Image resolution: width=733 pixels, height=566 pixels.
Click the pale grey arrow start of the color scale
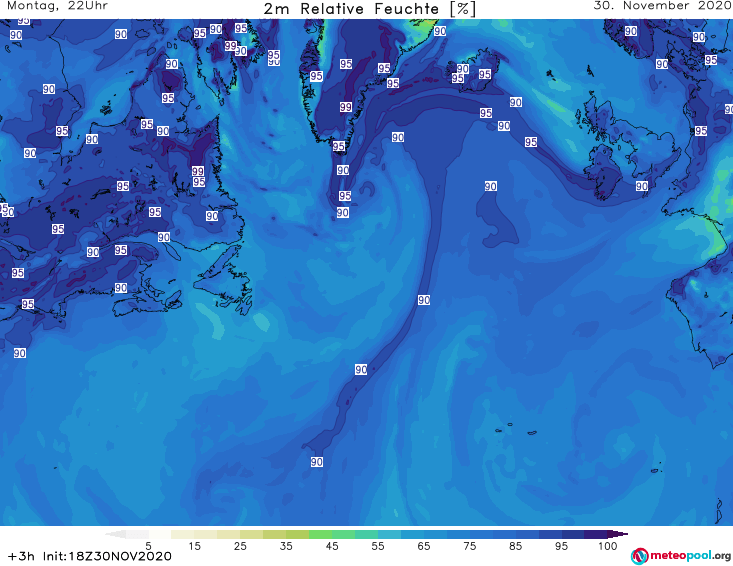(115, 534)
